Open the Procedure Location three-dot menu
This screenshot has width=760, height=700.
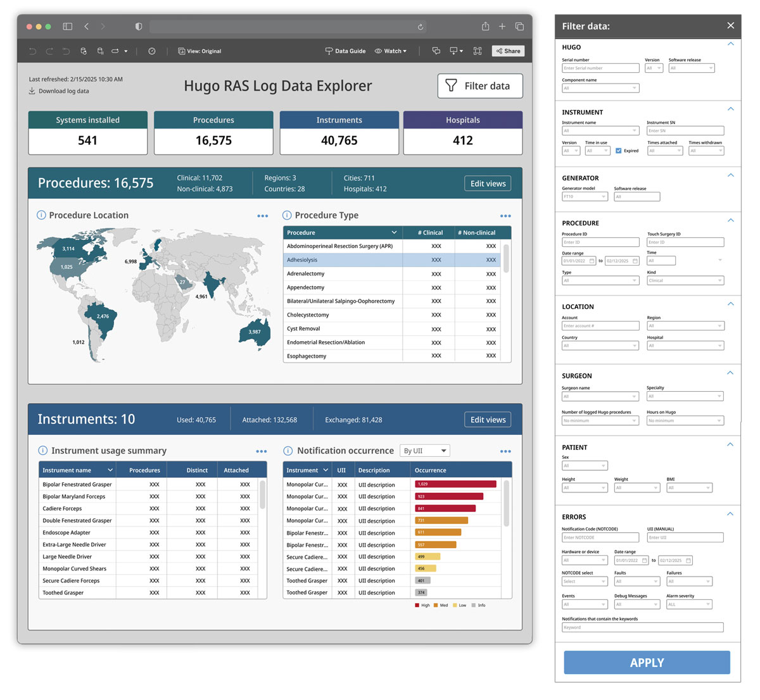(262, 216)
